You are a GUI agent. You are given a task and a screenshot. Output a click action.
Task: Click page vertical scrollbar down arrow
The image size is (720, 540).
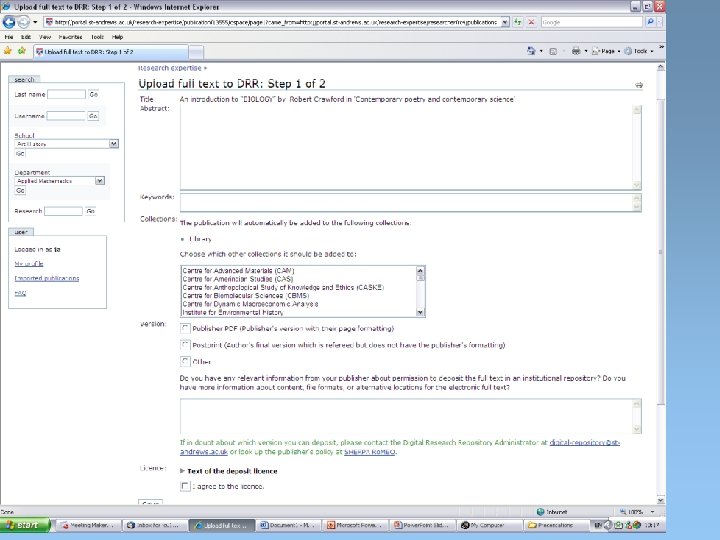(660, 501)
